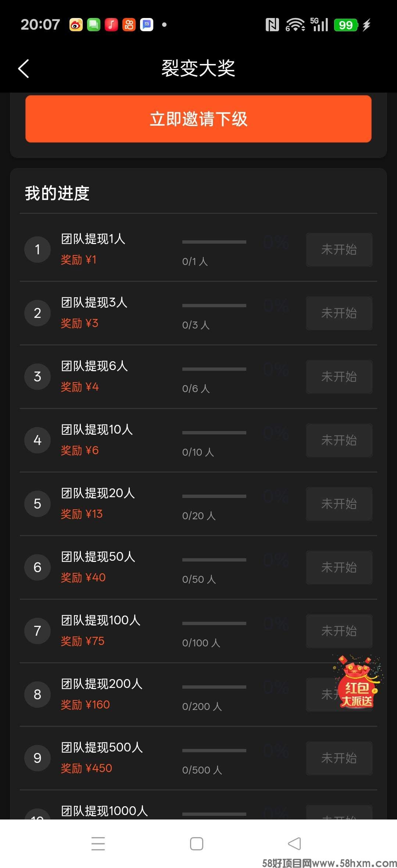Tap the red music notification icon
This screenshot has width=397, height=868.
click(111, 25)
